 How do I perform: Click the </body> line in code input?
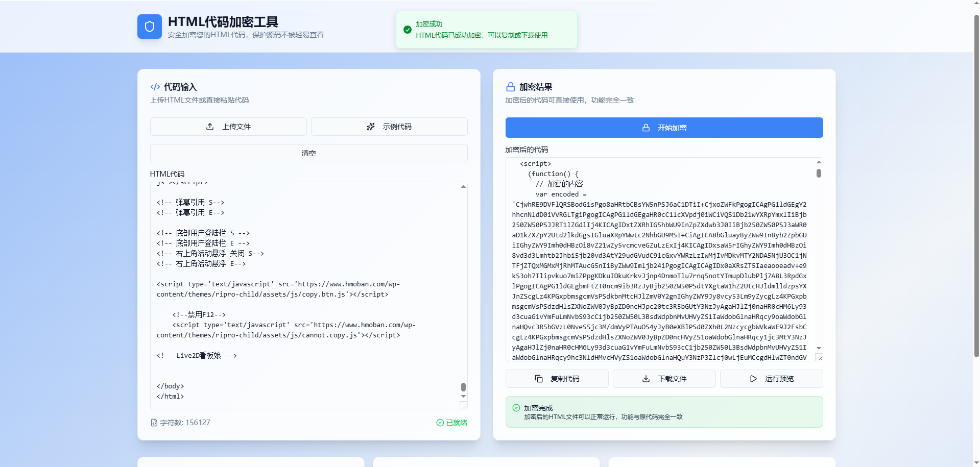point(171,386)
